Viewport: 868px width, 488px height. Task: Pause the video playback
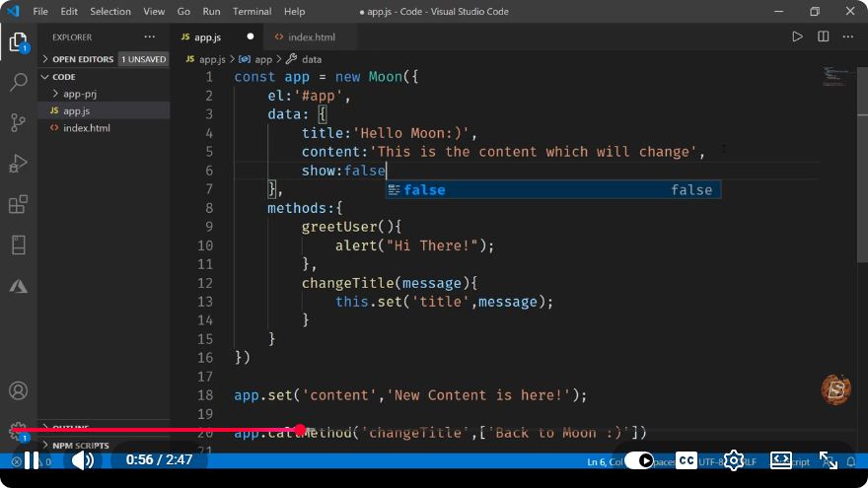click(33, 460)
